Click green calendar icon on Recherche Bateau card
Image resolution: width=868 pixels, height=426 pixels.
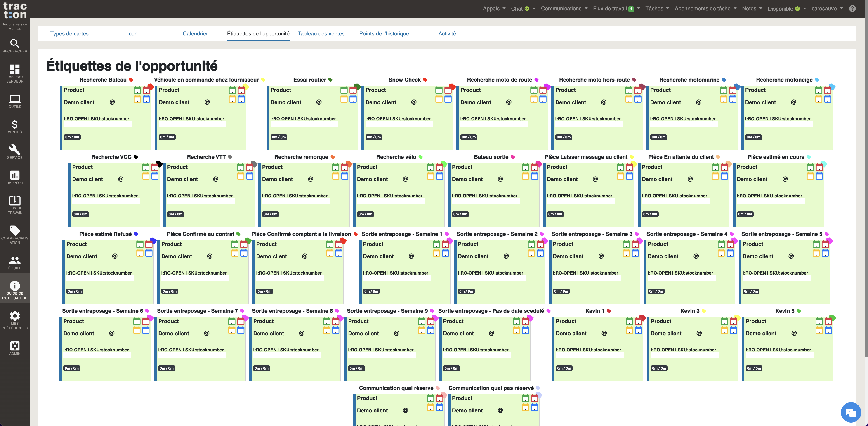pyautogui.click(x=137, y=90)
